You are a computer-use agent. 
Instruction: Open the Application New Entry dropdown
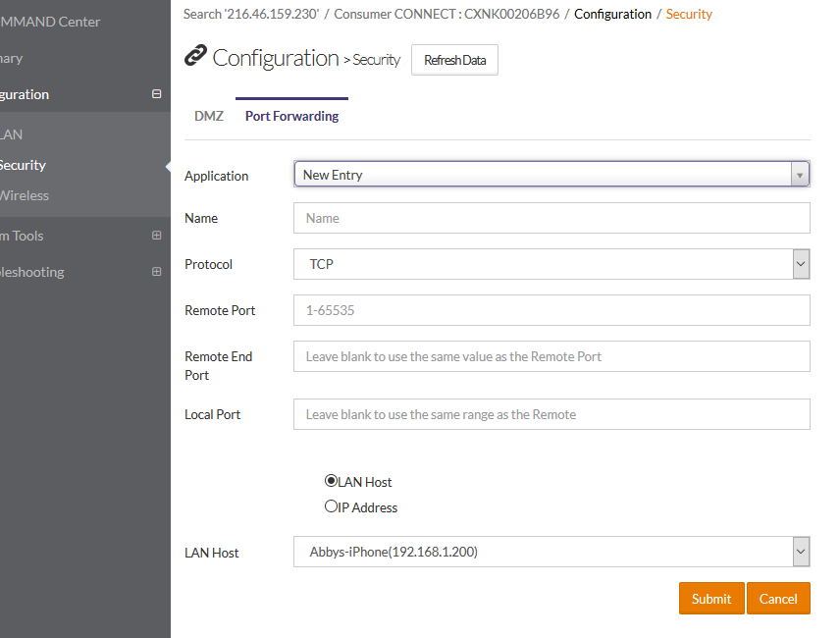coord(551,175)
